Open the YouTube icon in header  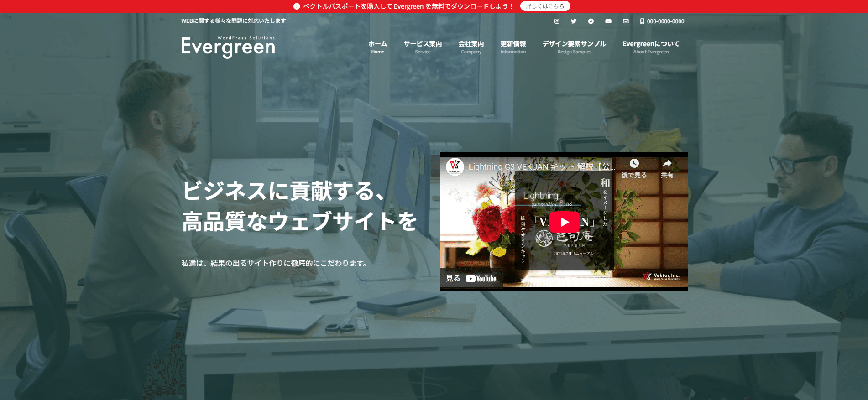[x=608, y=21]
